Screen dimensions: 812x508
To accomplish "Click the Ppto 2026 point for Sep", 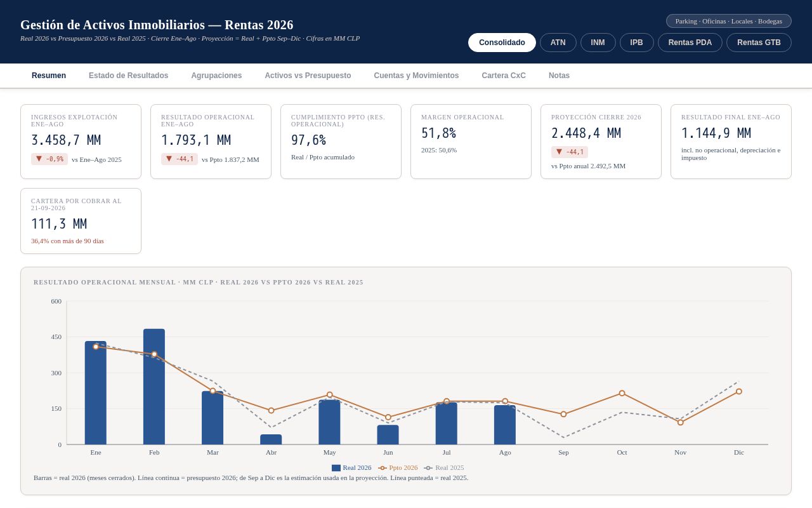I will (563, 414).
